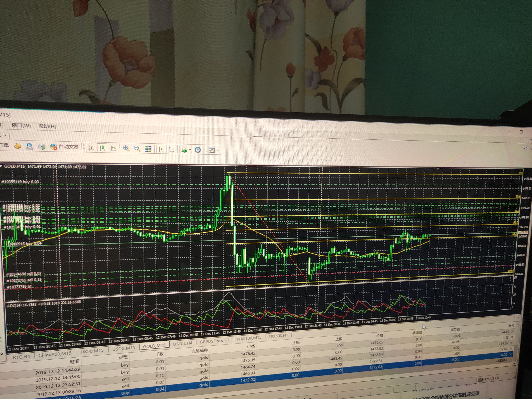The image size is (532, 399).
Task: Open the Indicators list icon with green plus
Action: (184, 150)
